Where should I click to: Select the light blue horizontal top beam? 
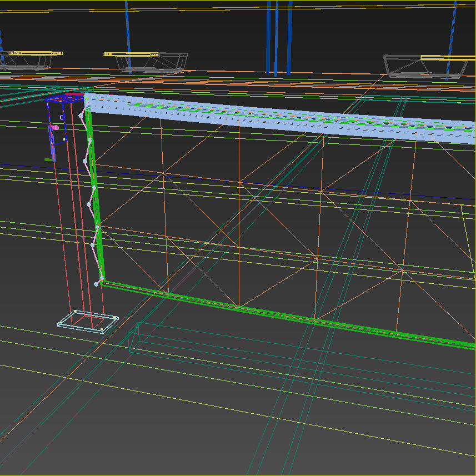pos(279,119)
